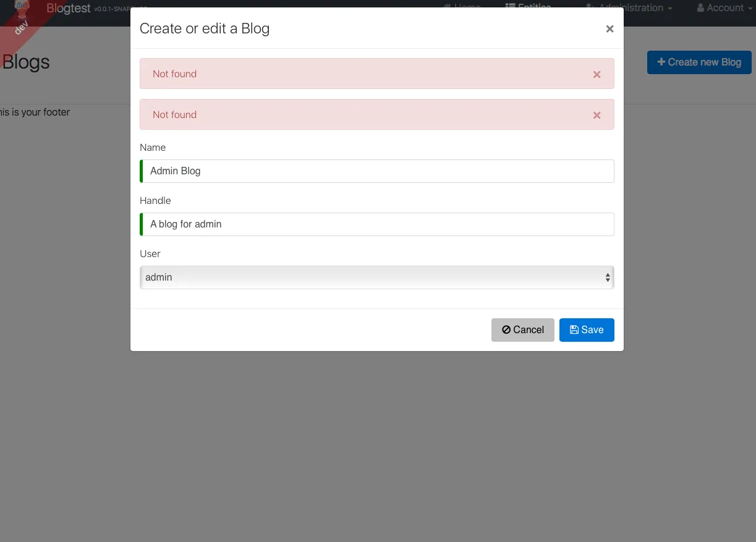Viewport: 756px width, 542px height.
Task: Click the user icon beside Account
Action: click(700, 8)
